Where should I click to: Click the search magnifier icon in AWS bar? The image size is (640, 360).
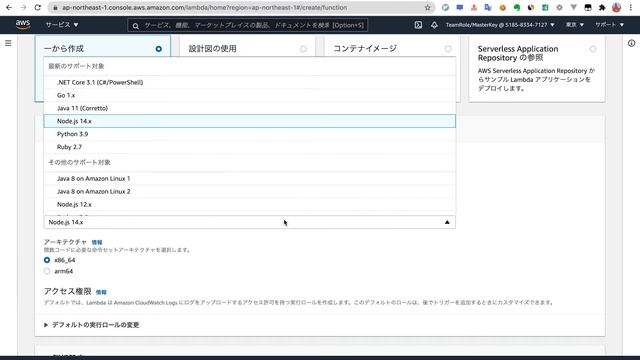tap(136, 26)
